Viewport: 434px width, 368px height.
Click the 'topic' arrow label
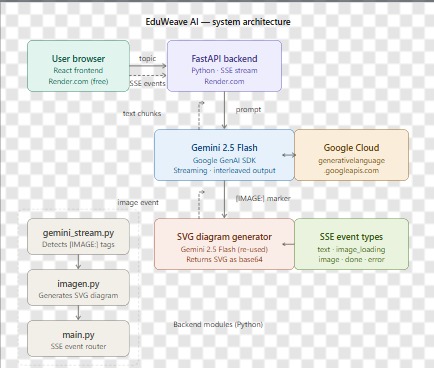(x=148, y=58)
